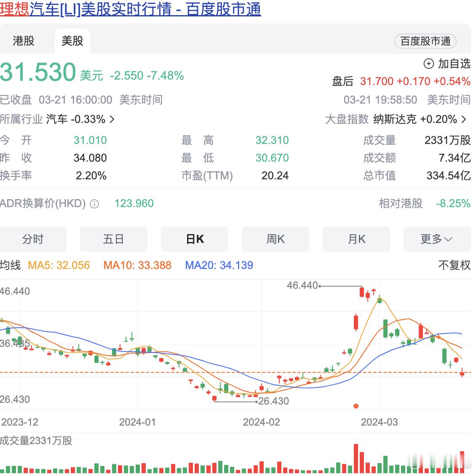Open the 更多 dropdown
The height and width of the screenshot is (474, 476).
pos(437,239)
